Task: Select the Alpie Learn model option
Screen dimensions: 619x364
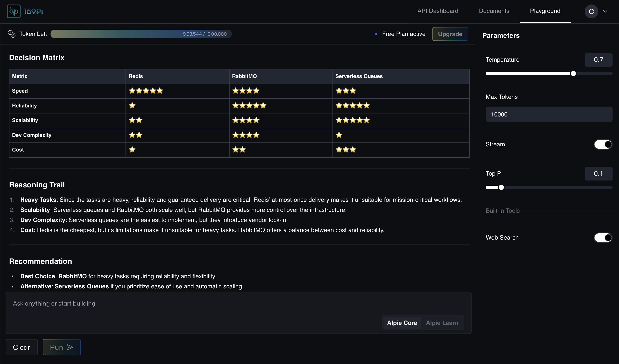Action: [x=442, y=323]
